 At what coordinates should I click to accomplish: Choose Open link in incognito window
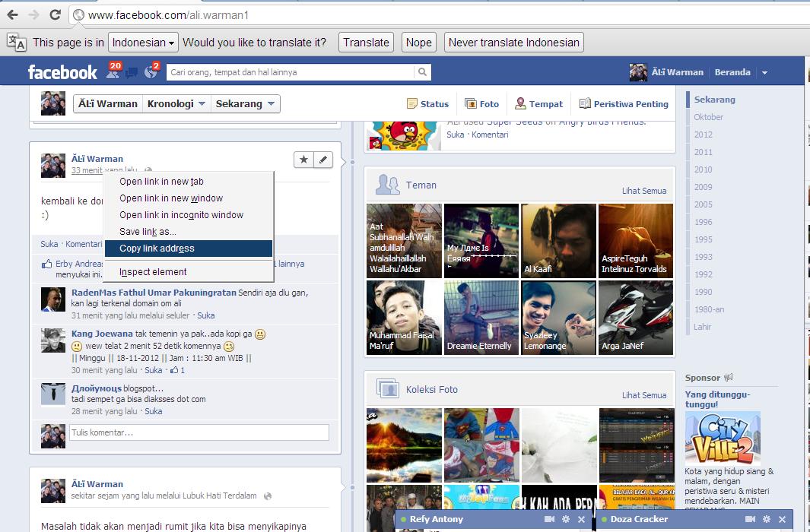(x=189, y=214)
